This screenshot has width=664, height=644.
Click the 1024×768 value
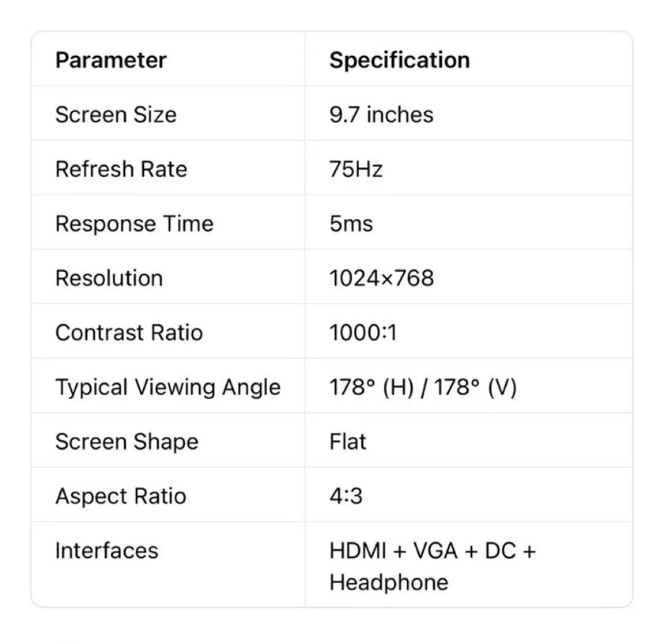[x=381, y=278]
